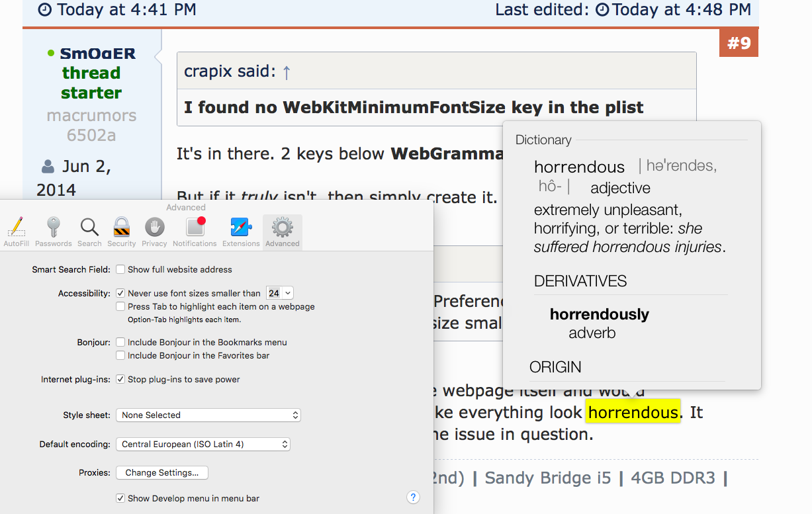The width and height of the screenshot is (812, 514).
Task: Open the Extensions preferences pane
Action: [x=241, y=232]
